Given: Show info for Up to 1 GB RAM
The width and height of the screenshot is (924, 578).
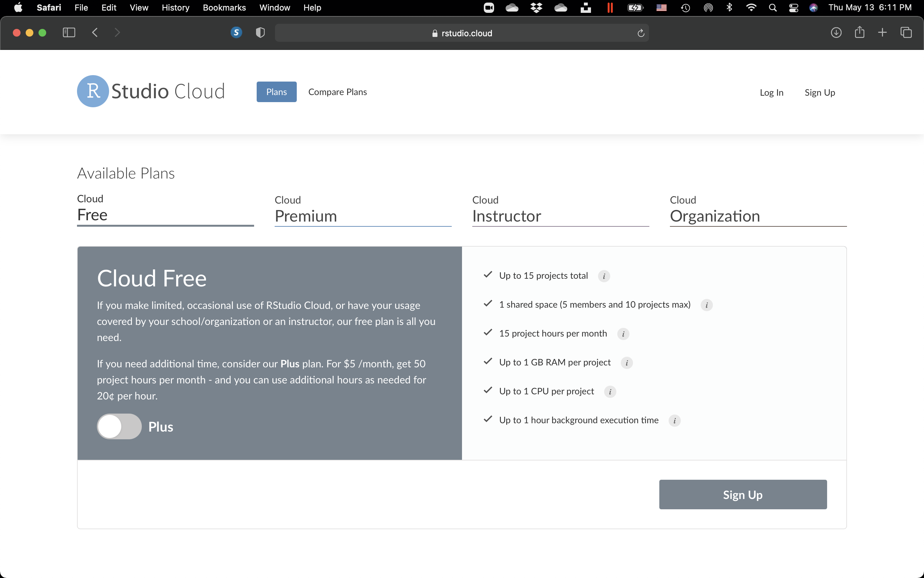Looking at the screenshot, I should point(627,363).
